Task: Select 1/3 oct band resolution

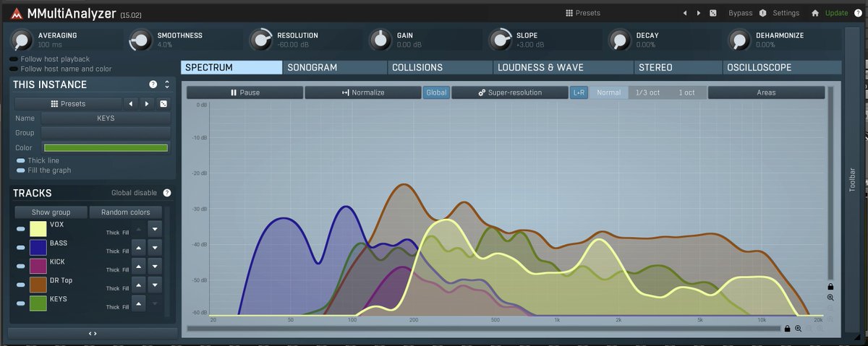Action: click(x=648, y=92)
